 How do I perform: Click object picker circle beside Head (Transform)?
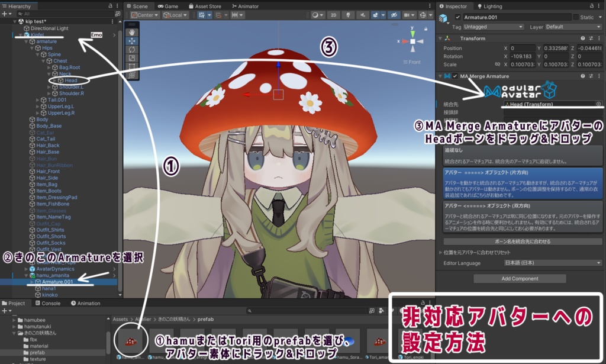click(x=599, y=104)
